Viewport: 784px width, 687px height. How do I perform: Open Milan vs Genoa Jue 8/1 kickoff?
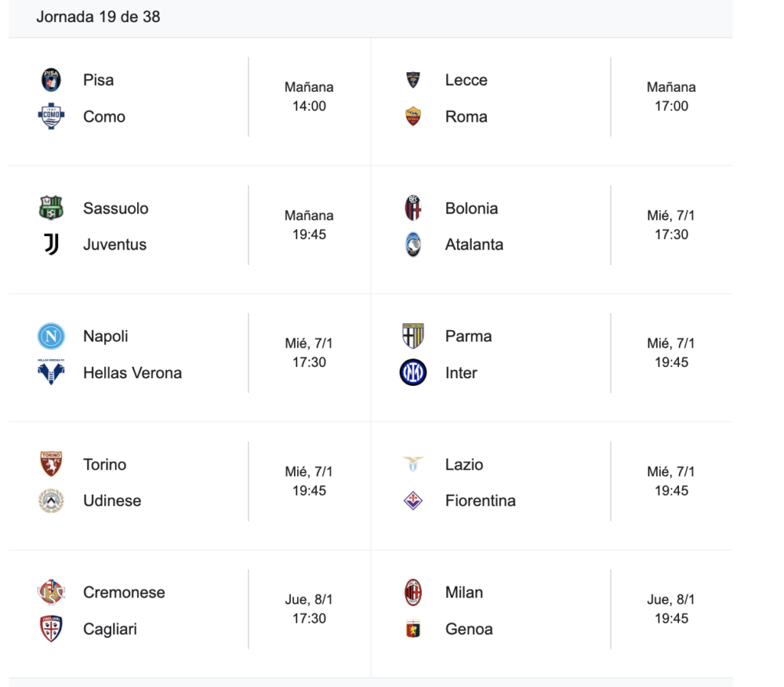click(x=671, y=610)
